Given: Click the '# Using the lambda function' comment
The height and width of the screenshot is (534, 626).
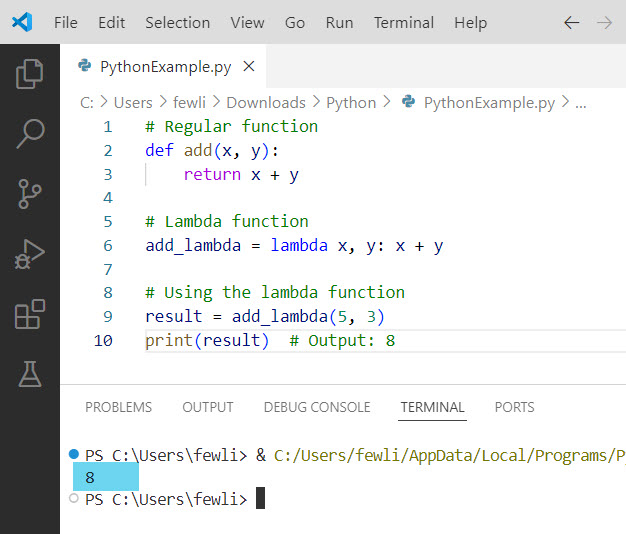Looking at the screenshot, I should [x=275, y=293].
